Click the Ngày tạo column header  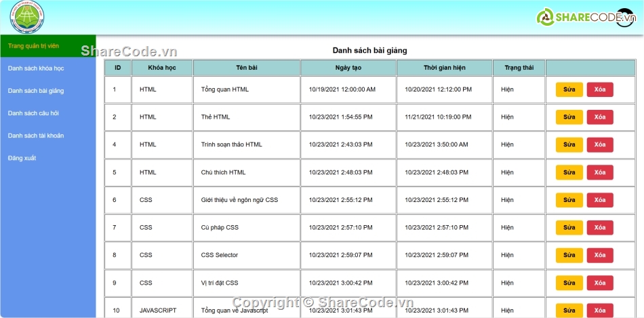[348, 68]
